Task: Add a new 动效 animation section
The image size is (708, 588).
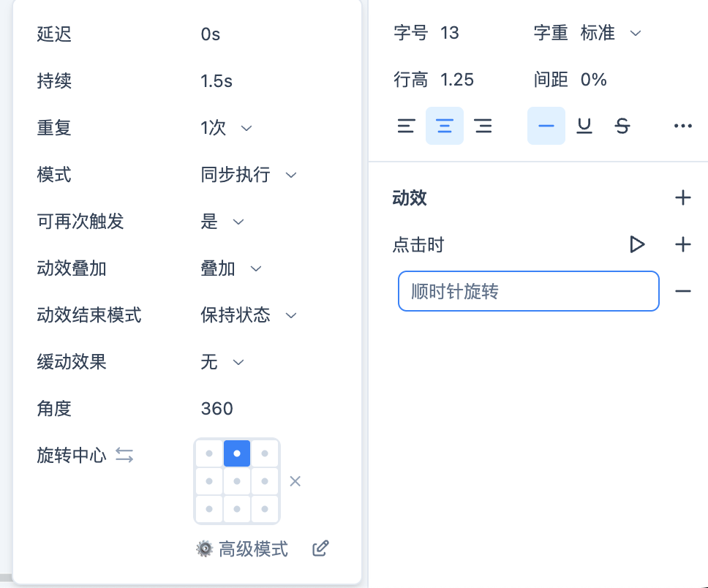Action: 682,197
